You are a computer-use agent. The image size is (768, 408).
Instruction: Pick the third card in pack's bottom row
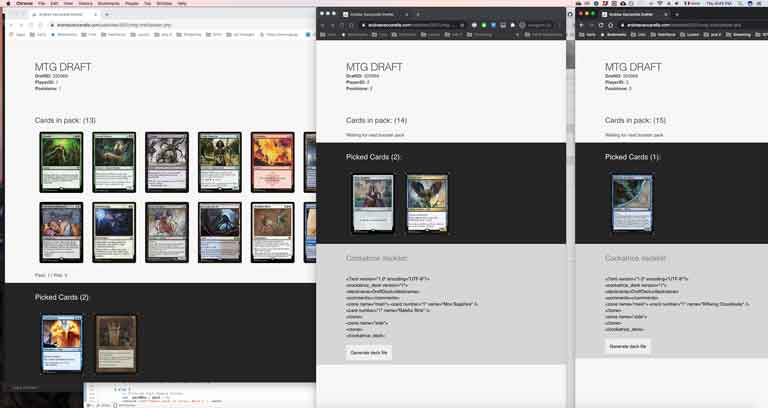point(167,233)
